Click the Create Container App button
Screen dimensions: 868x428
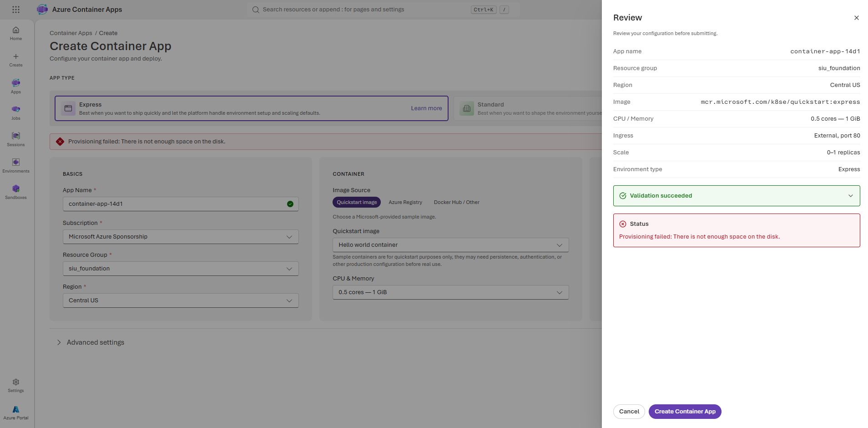point(685,412)
